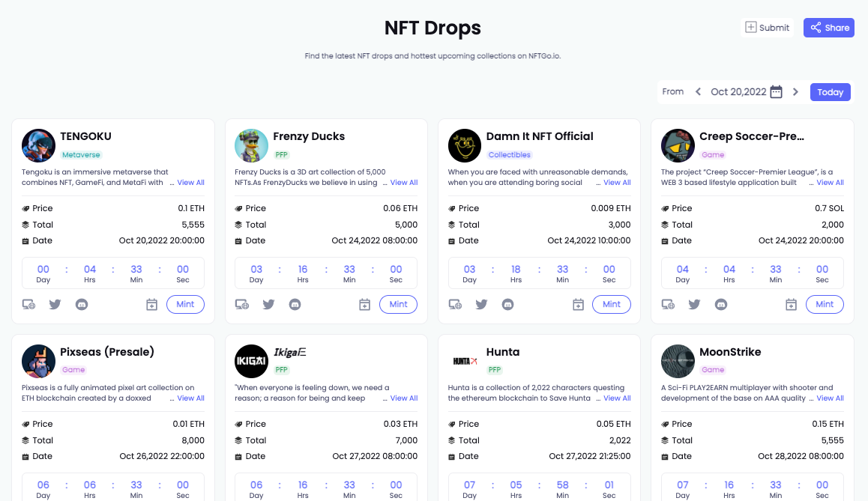This screenshot has height=501, width=868.
Task: Expand Pixseas description with View All
Action: click(190, 398)
